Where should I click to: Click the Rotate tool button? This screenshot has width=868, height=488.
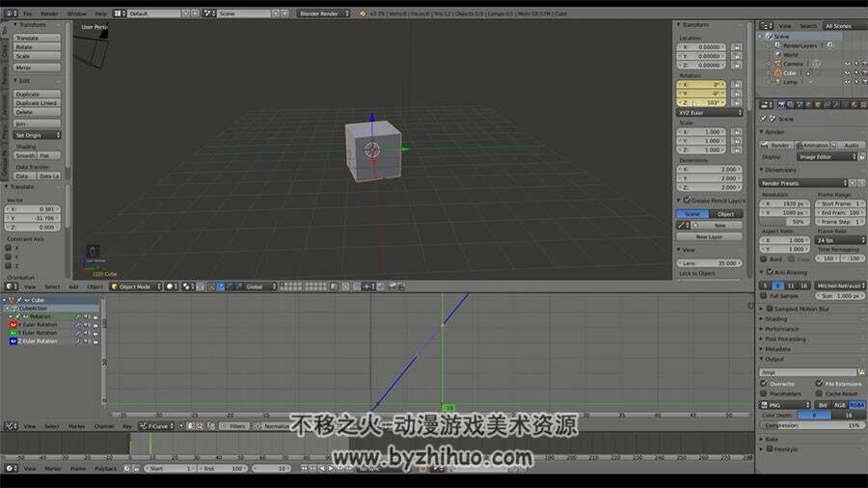click(37, 47)
